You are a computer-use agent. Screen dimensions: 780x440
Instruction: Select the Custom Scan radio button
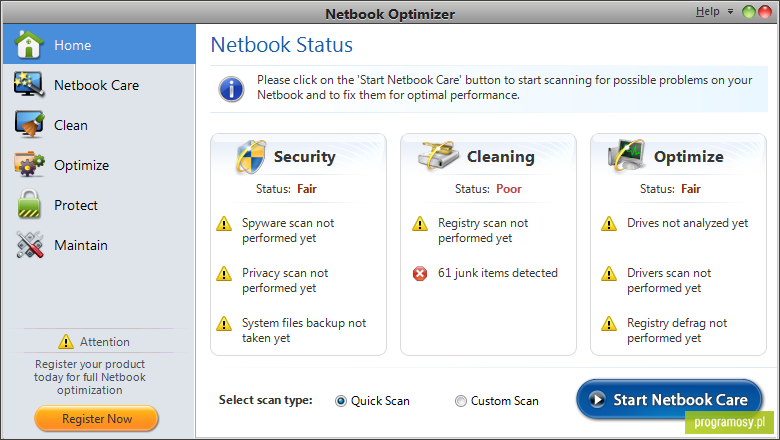(x=461, y=401)
